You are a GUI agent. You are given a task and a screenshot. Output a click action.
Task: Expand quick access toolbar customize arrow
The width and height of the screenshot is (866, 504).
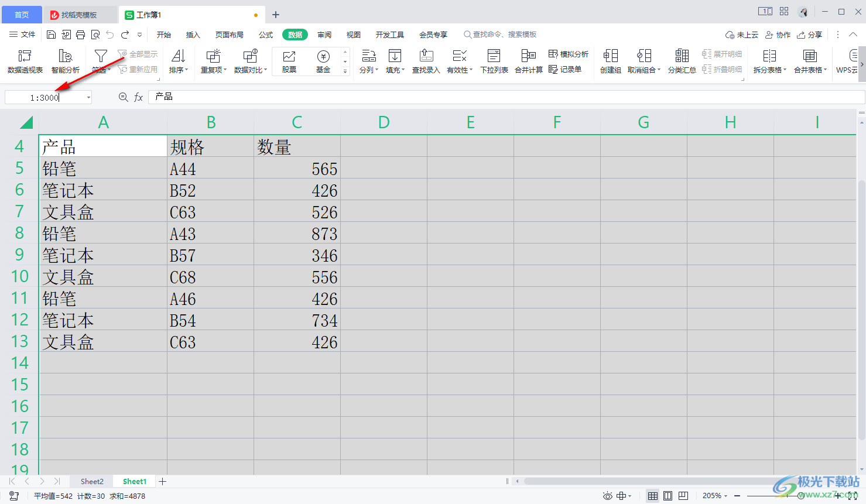[139, 35]
